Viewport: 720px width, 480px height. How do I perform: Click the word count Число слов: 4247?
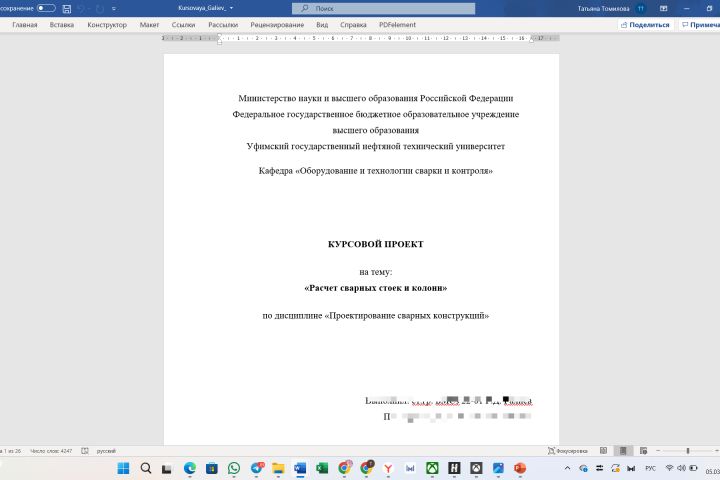pyautogui.click(x=51, y=451)
